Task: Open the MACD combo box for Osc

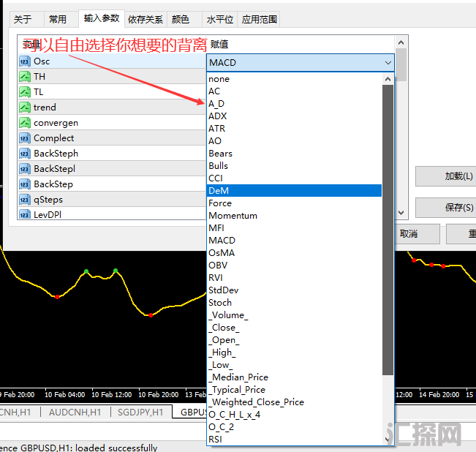Action: click(x=301, y=63)
